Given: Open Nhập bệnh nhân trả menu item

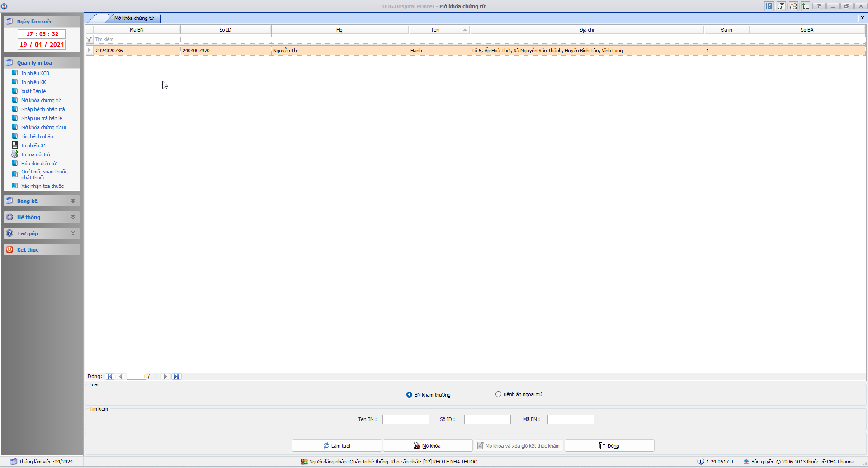Looking at the screenshot, I should tap(43, 109).
